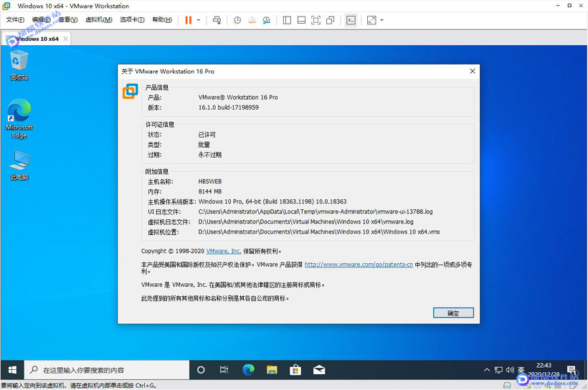Select the 此电脑 desktop icon
Image resolution: width=588 pixels, height=390 pixels.
pos(19,166)
